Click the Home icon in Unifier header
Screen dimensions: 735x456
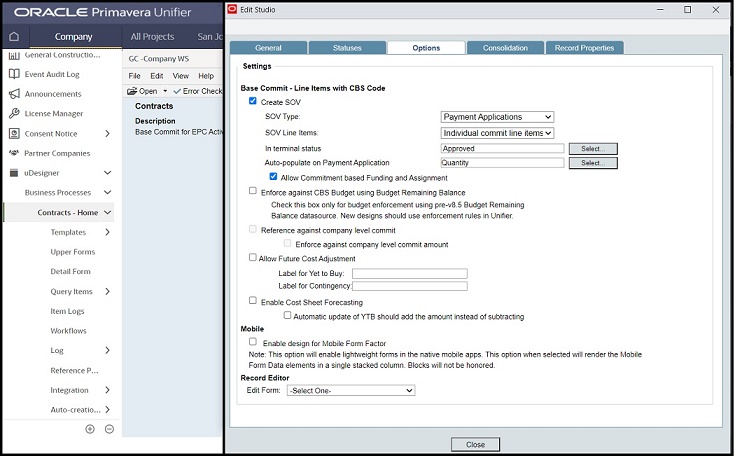point(14,37)
